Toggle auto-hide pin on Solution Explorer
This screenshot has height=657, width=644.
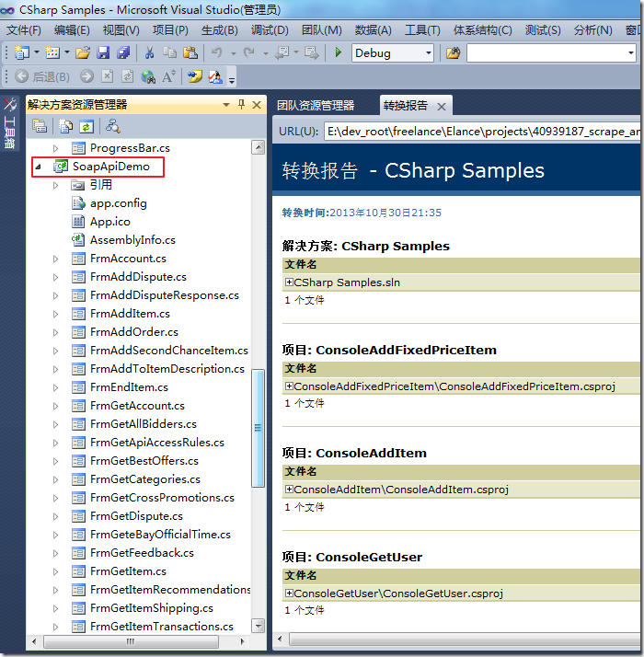pyautogui.click(x=241, y=104)
